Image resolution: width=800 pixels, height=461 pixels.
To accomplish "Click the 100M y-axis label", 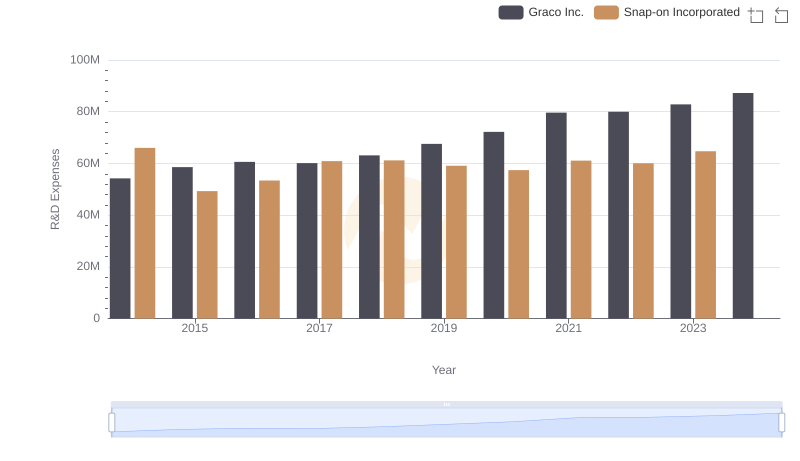I will (85, 60).
